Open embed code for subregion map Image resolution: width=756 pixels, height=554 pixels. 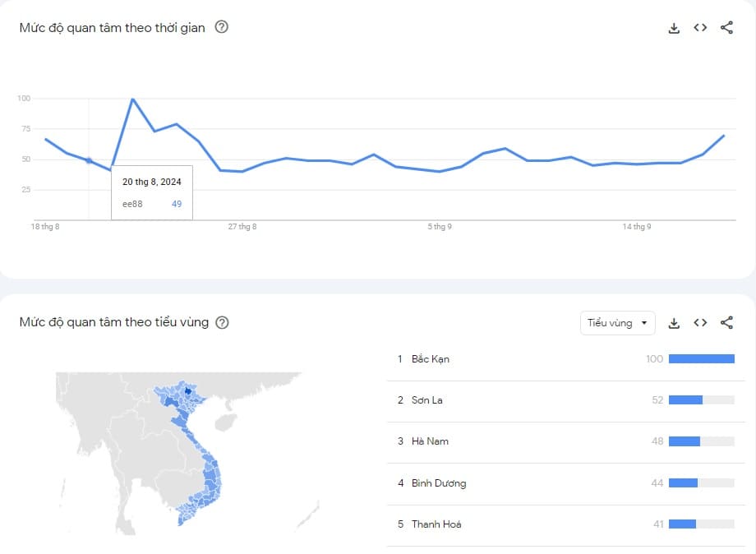point(700,322)
